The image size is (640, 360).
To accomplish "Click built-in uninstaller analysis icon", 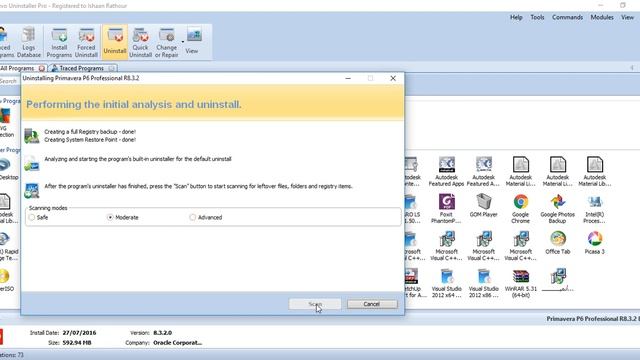I will point(31,163).
